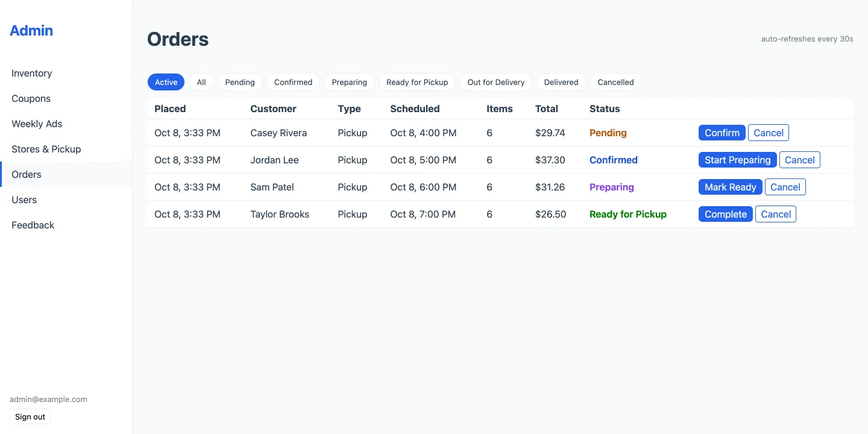The width and height of the screenshot is (868, 434).
Task: Show Cancelled orders
Action: click(615, 82)
